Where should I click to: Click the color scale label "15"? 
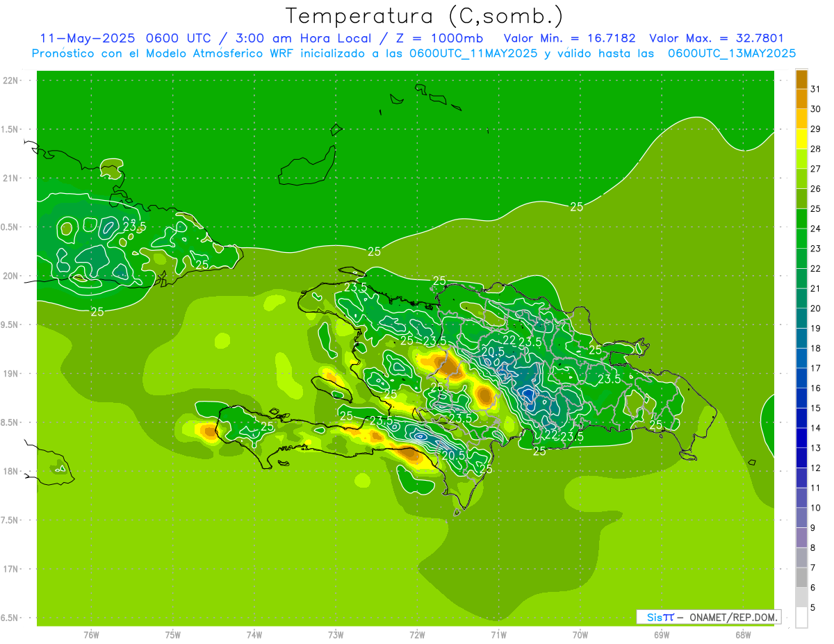(x=815, y=408)
